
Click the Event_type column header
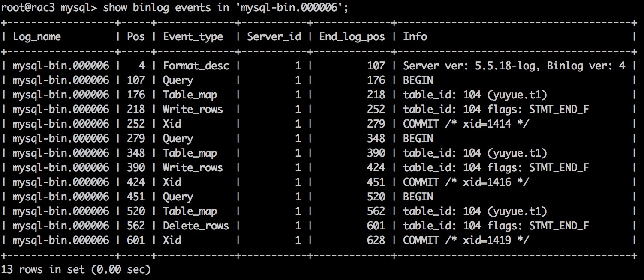point(193,37)
